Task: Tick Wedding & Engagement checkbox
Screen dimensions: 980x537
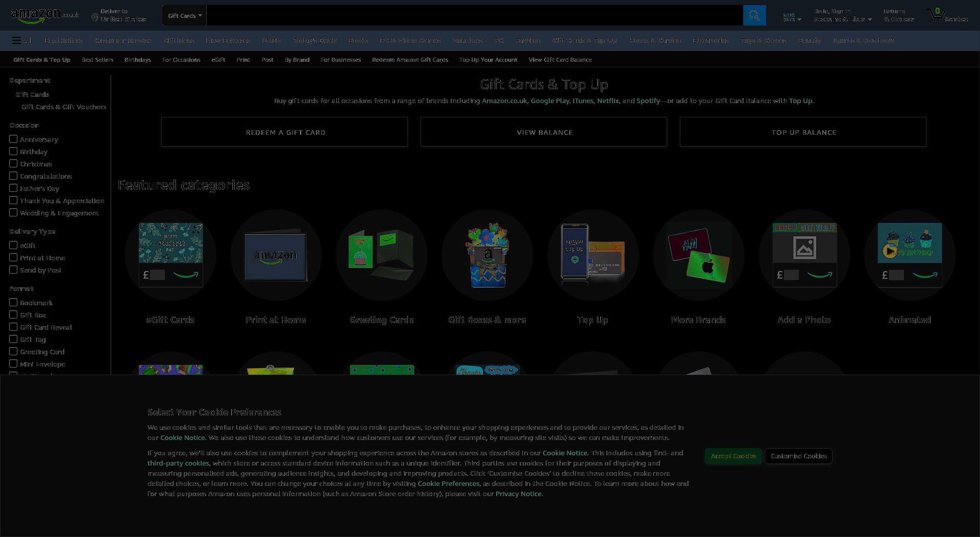Action: [13, 212]
